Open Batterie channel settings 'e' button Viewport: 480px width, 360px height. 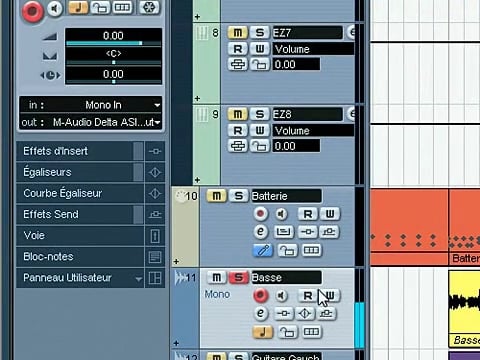coord(261,232)
